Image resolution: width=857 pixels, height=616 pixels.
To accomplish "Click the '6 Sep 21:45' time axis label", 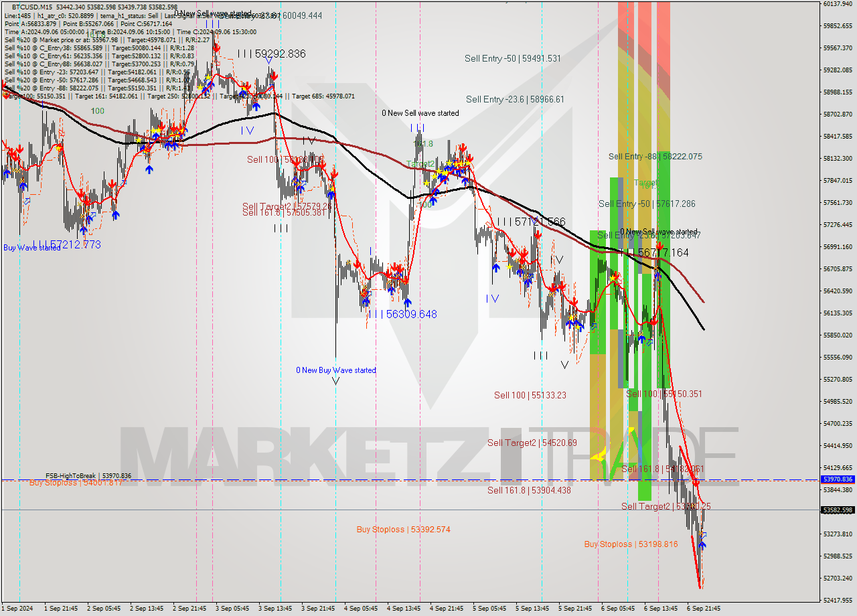I will pyautogui.click(x=703, y=609).
